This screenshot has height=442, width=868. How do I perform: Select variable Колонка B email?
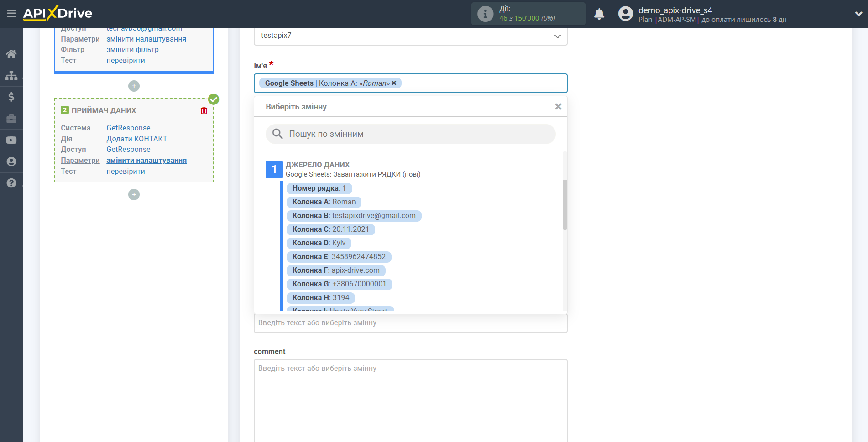[x=354, y=216]
